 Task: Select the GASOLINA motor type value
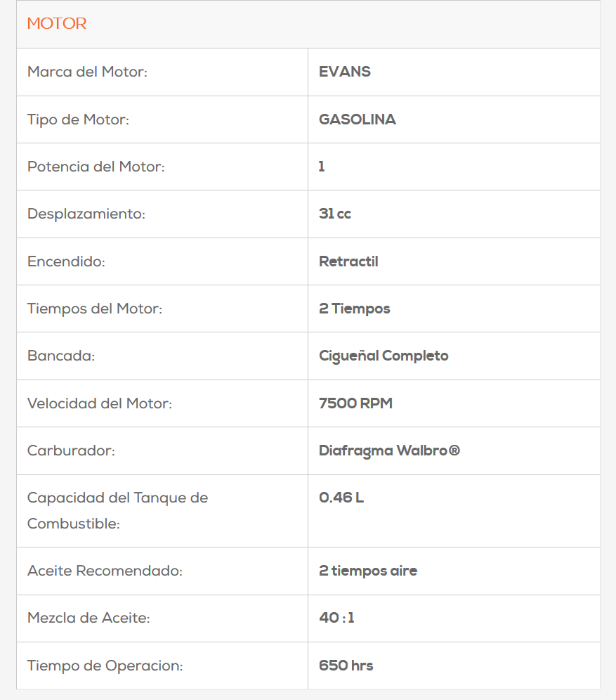357,119
